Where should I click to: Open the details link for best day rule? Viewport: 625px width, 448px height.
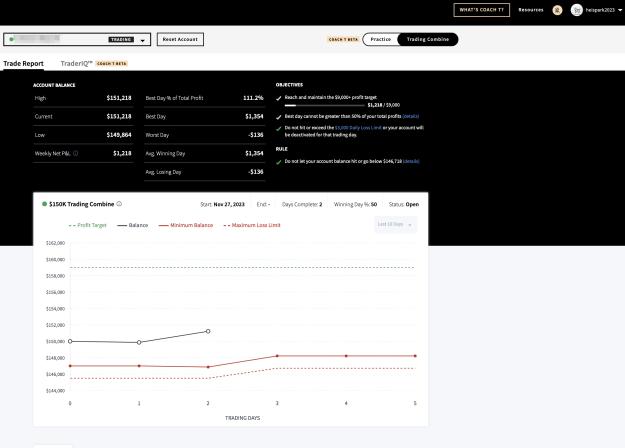point(411,116)
